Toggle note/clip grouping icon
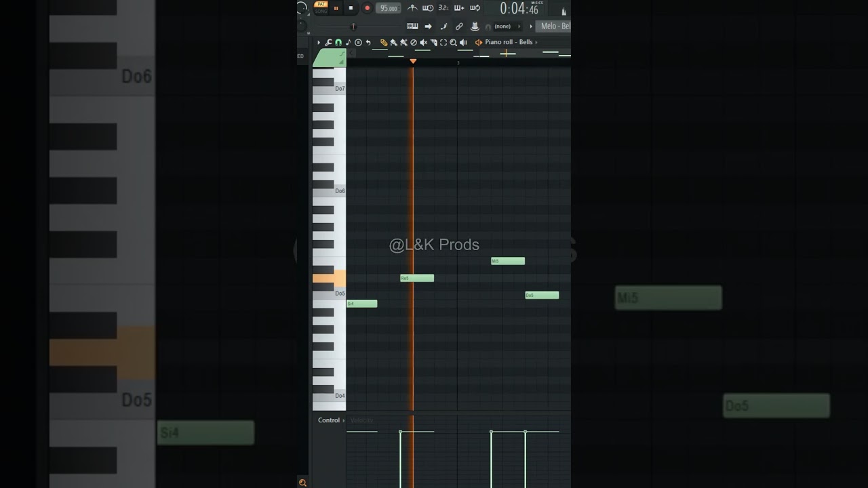 tap(443, 26)
